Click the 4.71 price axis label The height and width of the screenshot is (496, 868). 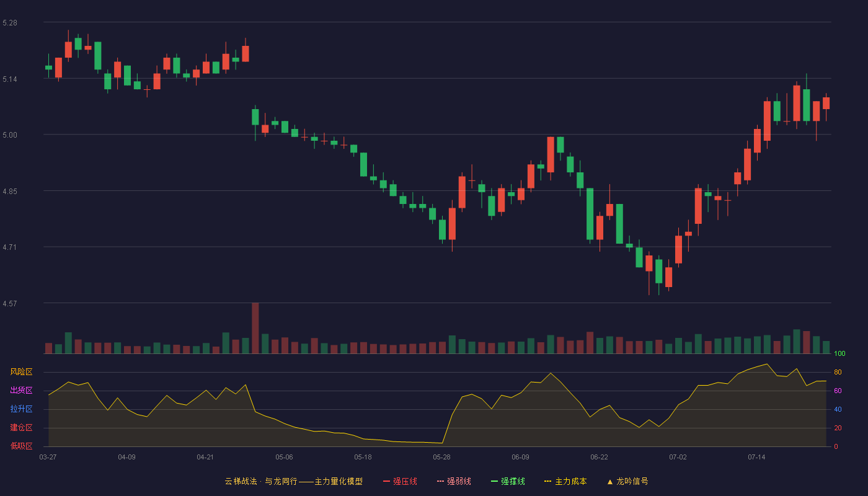pyautogui.click(x=10, y=247)
